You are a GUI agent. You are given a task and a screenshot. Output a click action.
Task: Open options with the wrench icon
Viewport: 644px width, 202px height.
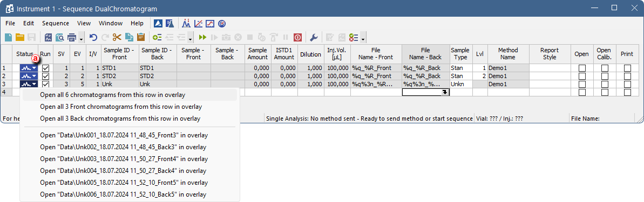[x=314, y=37]
